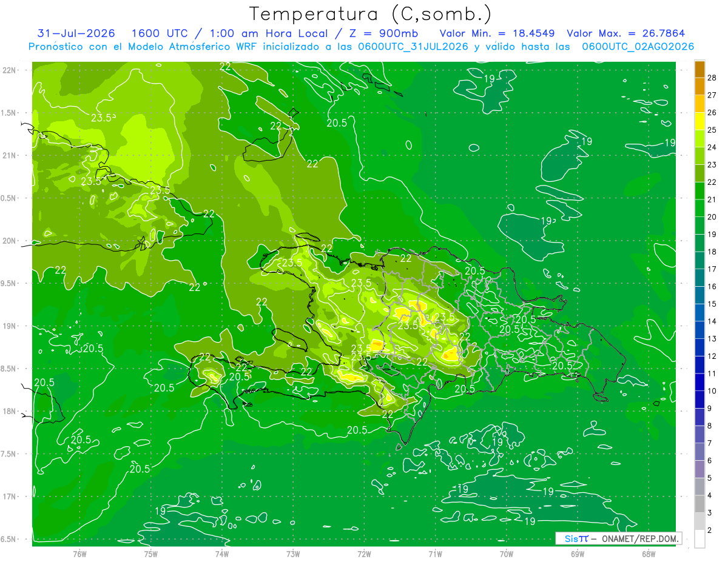Viewport: 728px width, 562px height.
Task: Click colorbar label '23' on the legend
Action: (x=712, y=164)
